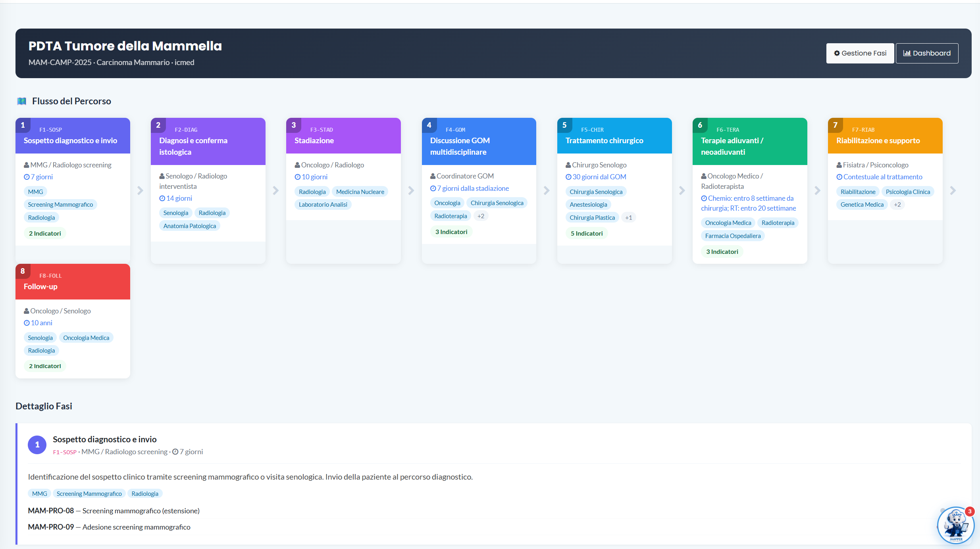980x549 pixels.
Task: Open the Gestione Fasi button
Action: (x=860, y=53)
